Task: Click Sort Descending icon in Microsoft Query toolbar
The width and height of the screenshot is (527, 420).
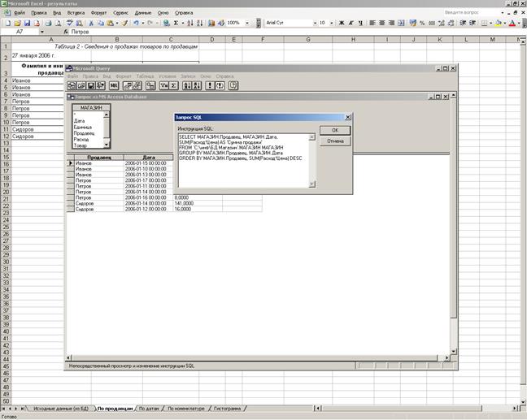Action: [197, 85]
